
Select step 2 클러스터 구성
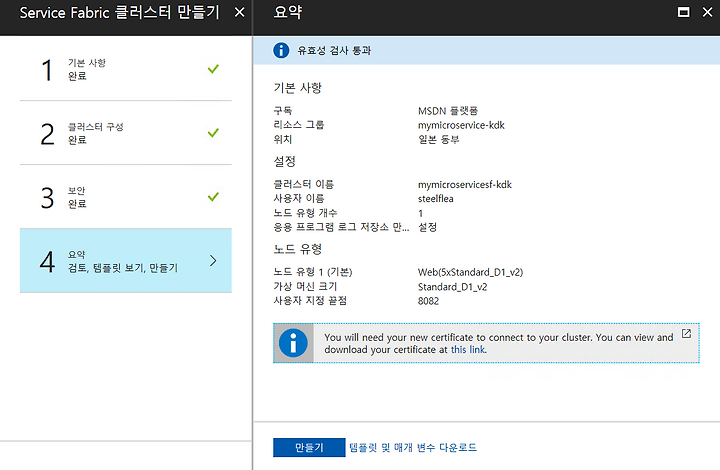click(x=125, y=133)
